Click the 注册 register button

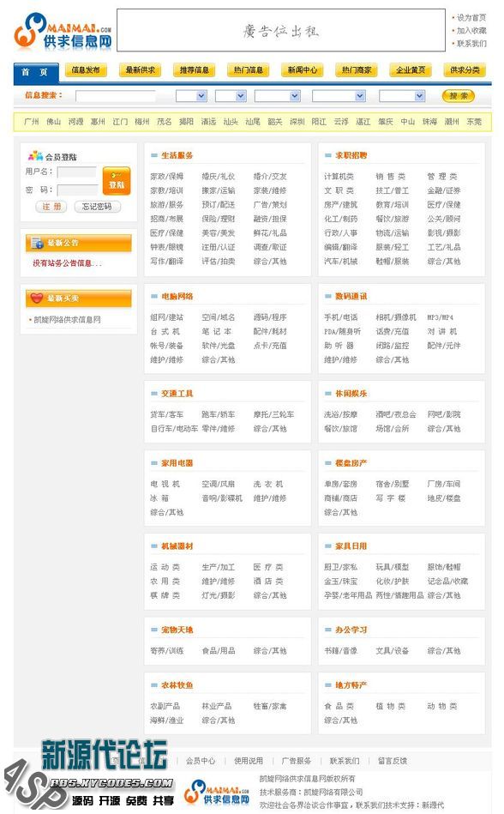click(x=51, y=207)
